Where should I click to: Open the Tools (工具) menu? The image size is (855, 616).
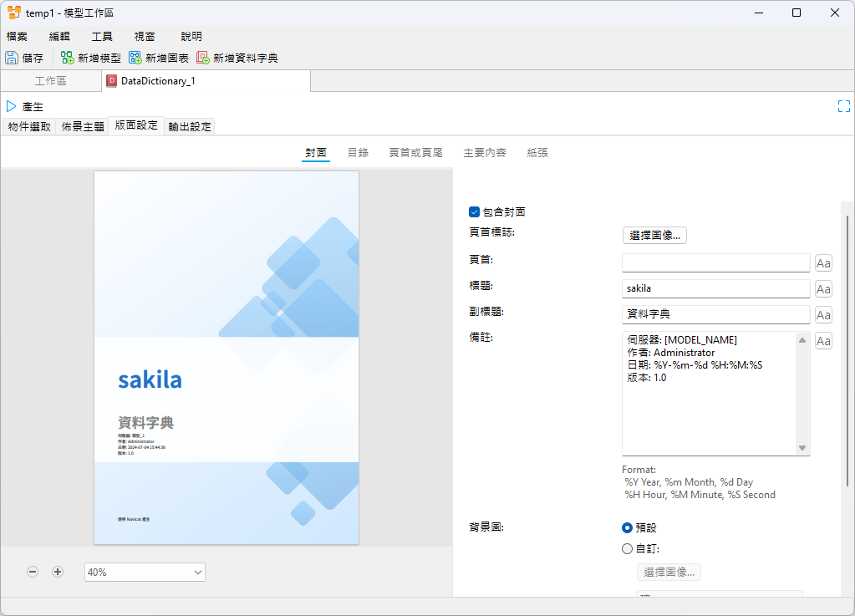102,37
